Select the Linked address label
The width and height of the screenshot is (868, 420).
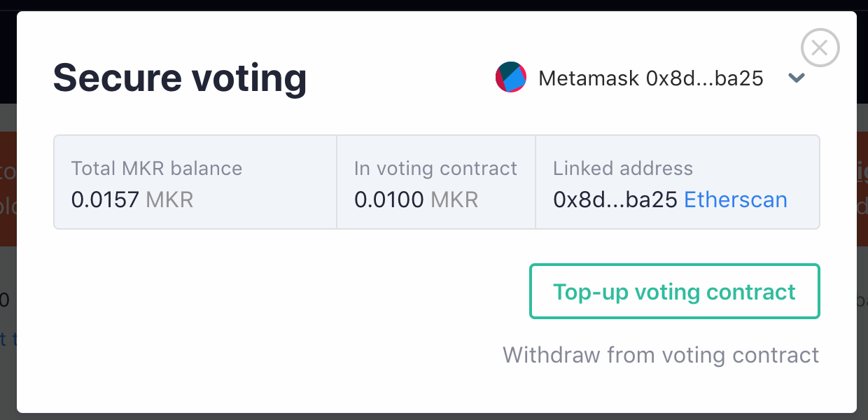point(623,169)
